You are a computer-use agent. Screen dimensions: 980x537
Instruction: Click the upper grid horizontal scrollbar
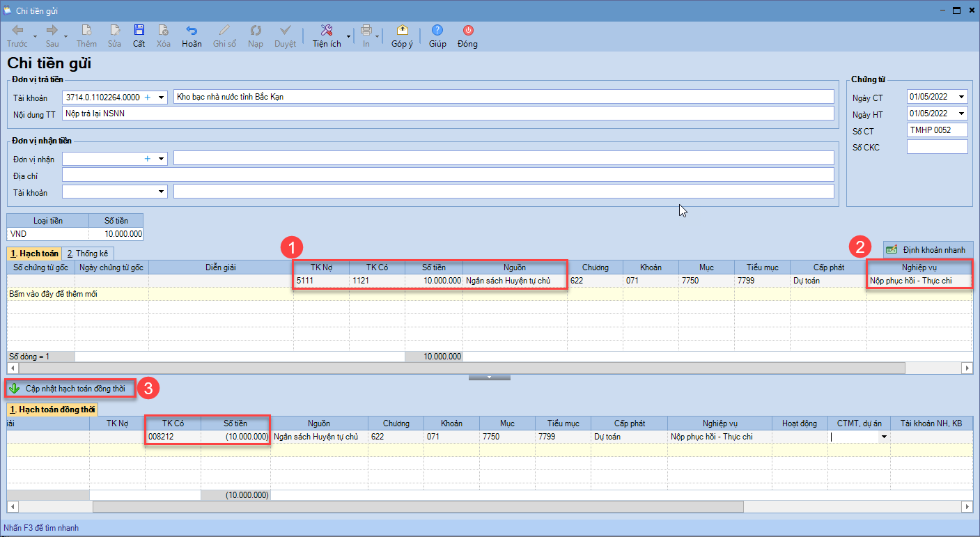click(461, 368)
